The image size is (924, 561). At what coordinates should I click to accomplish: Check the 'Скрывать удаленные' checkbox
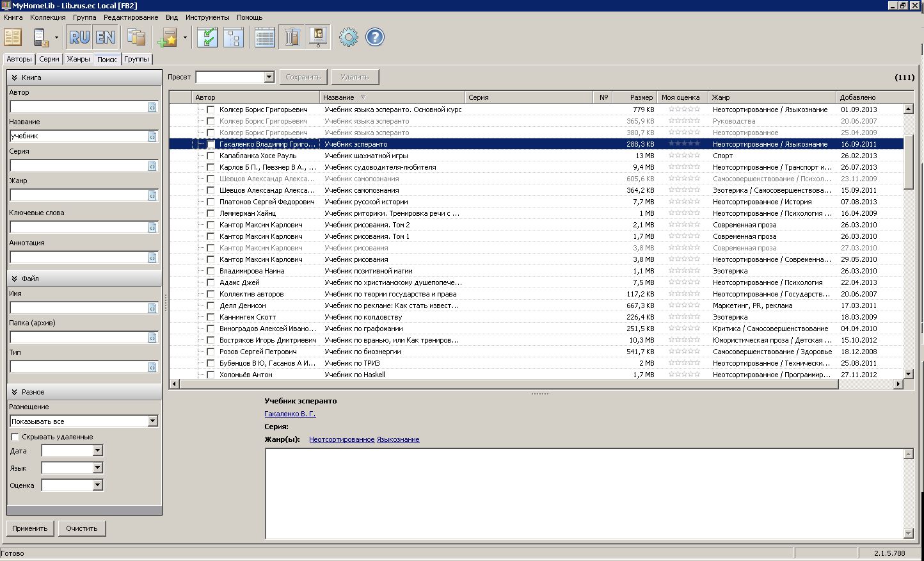15,437
